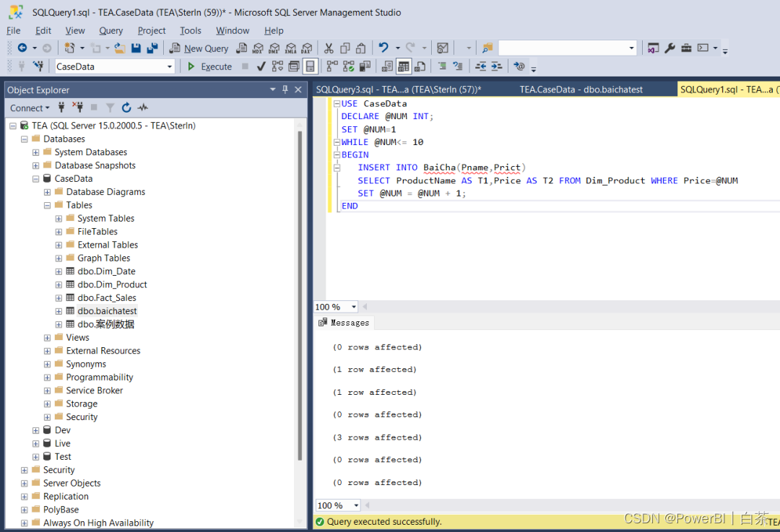Select dbo.baichatest table in tree

click(107, 311)
